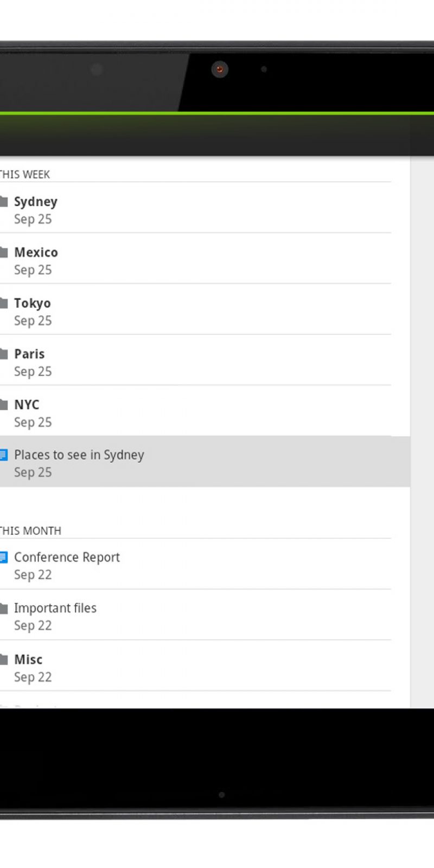434x868 pixels.
Task: Click the folder icon beside Mexico
Action: click(4, 252)
